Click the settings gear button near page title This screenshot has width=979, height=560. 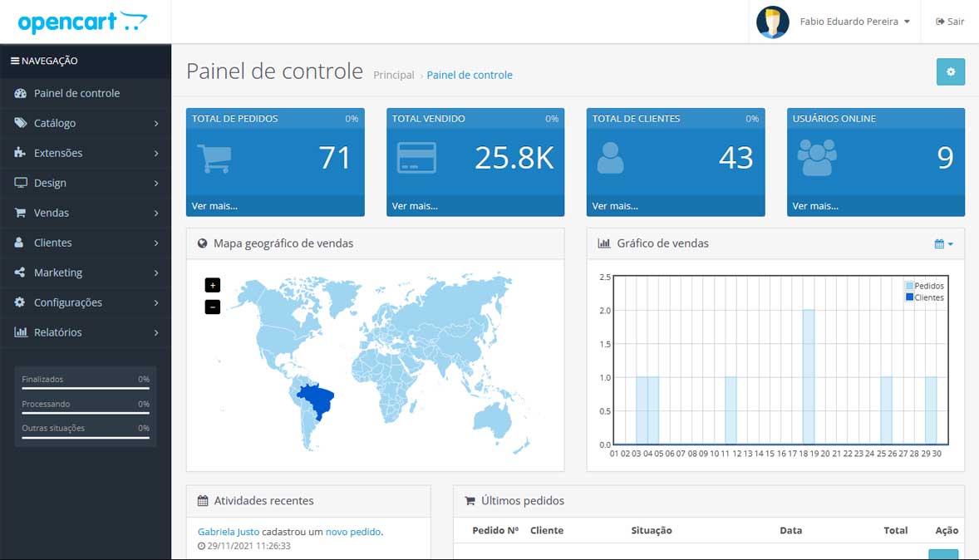click(x=950, y=72)
